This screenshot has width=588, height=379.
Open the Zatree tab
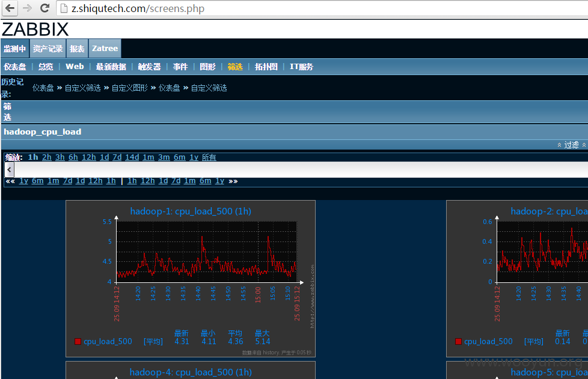(105, 48)
